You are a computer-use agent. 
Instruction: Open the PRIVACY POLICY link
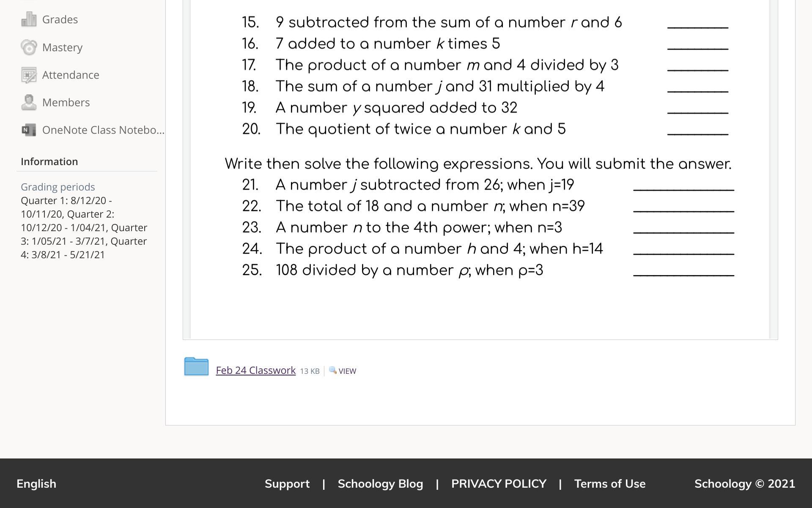[499, 483]
